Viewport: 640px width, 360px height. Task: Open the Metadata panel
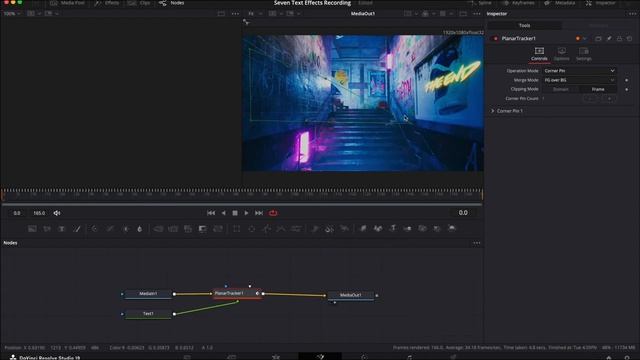point(560,3)
